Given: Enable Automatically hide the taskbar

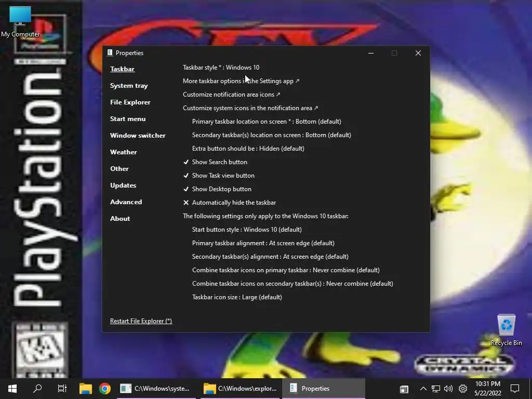Looking at the screenshot, I should [x=229, y=203].
